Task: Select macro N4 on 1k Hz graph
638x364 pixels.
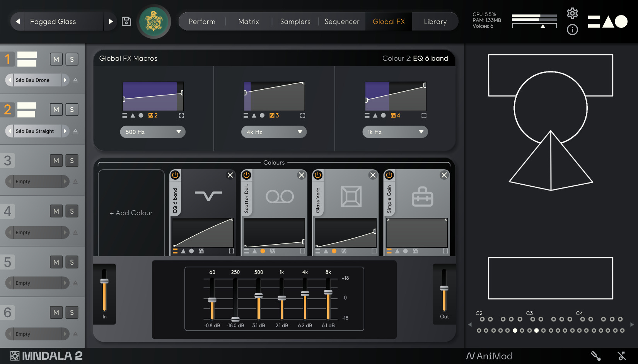Action: pos(396,115)
